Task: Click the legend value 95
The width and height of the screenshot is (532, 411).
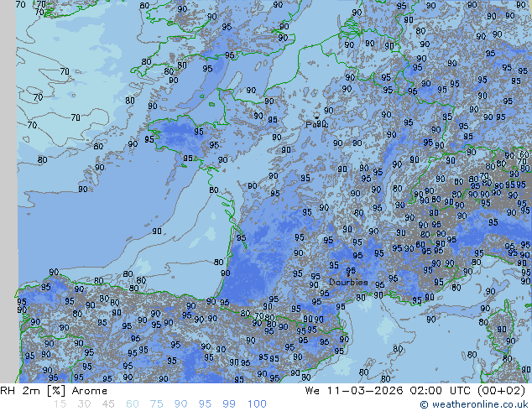Action: click(x=205, y=404)
